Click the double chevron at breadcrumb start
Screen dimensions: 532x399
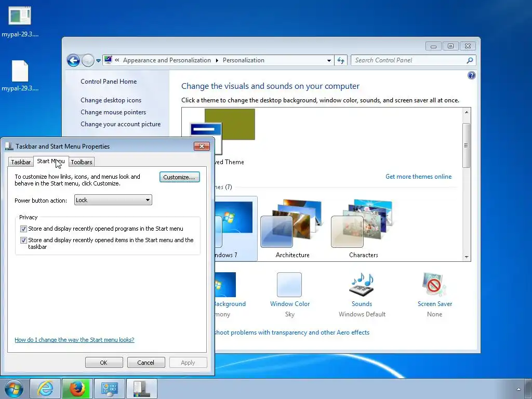coord(117,60)
